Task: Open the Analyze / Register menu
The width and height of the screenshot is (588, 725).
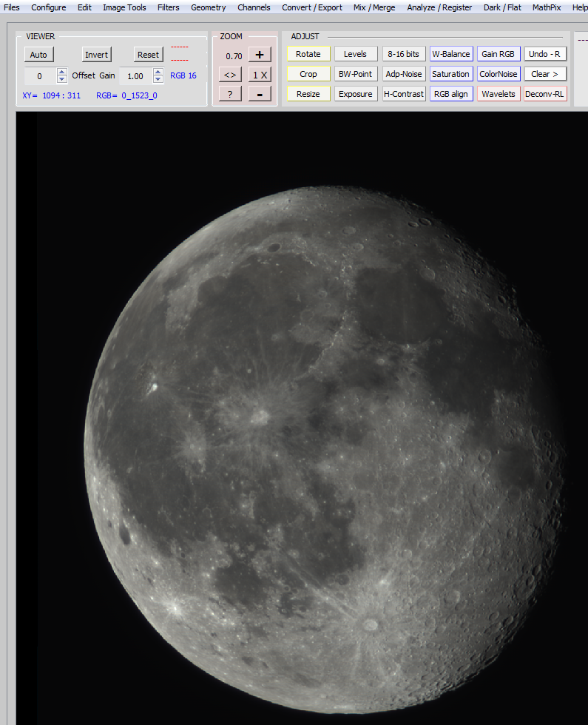Action: pos(439,7)
